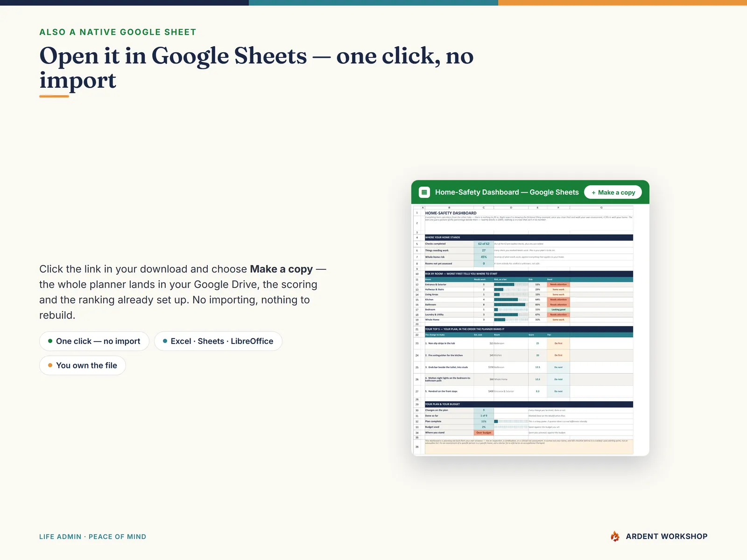
Task: Click the "HOME-SAFETY DASHBOARD" cell heading
Action: 451,213
